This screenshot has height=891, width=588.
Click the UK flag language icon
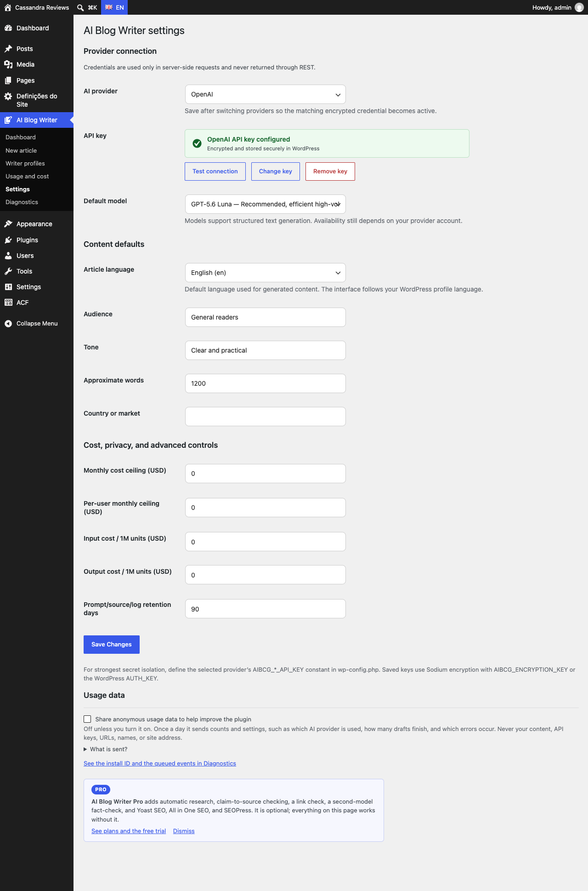click(109, 7)
